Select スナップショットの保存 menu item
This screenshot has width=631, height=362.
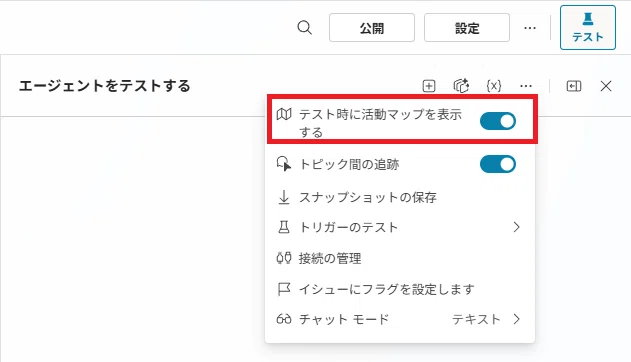(400, 197)
